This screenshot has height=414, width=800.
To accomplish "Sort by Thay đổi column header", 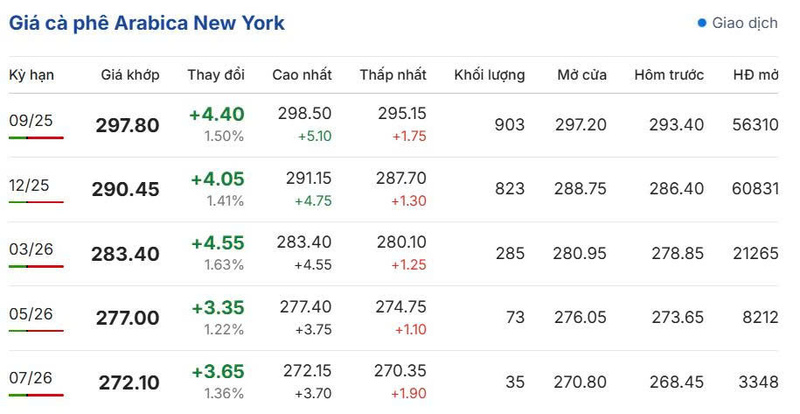I will point(216,75).
